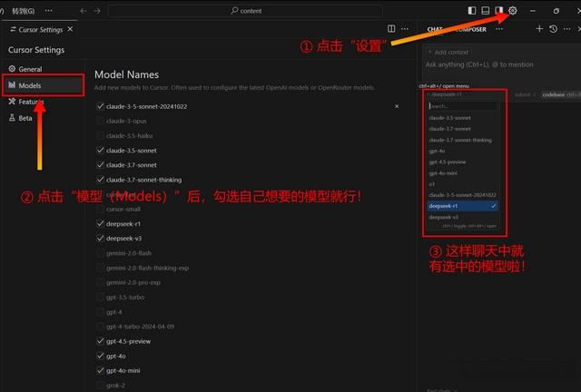
Task: Focus the model search field in dropdown
Action: [x=461, y=106]
